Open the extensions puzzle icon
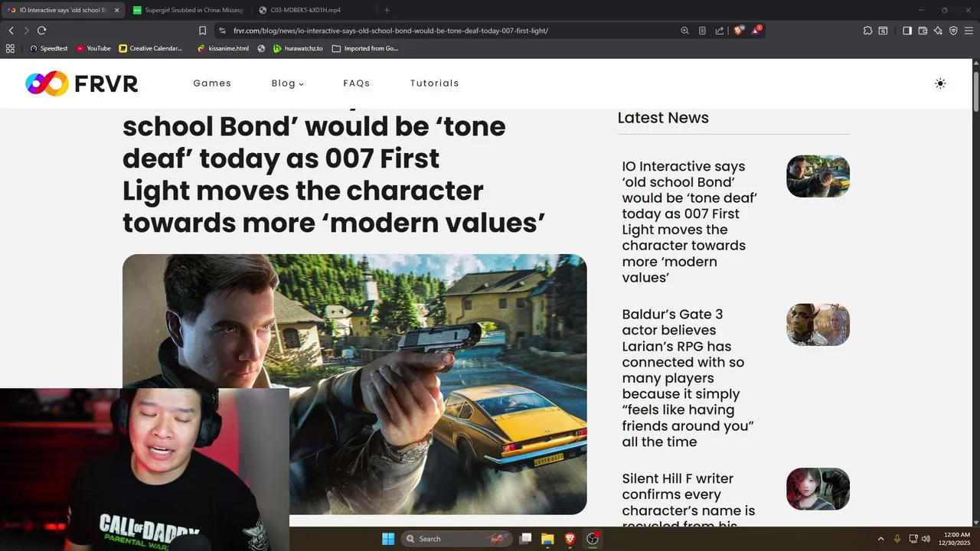The width and height of the screenshot is (980, 551). pos(867,31)
